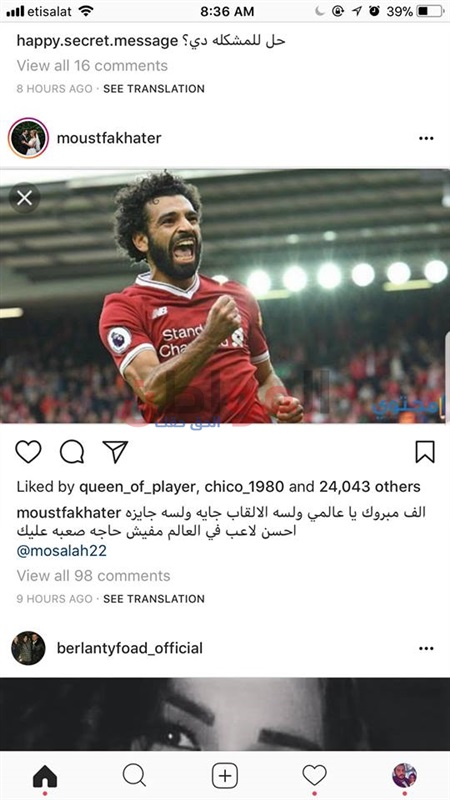Screen dimensions: 450x800
Task: Open the @mosalah22 mention
Action: click(62, 551)
